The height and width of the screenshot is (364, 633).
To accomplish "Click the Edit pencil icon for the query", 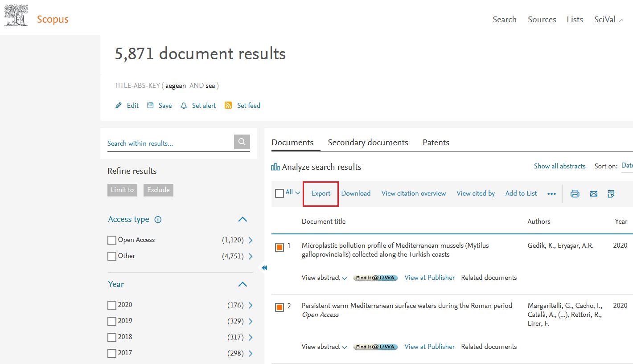I will pos(118,105).
